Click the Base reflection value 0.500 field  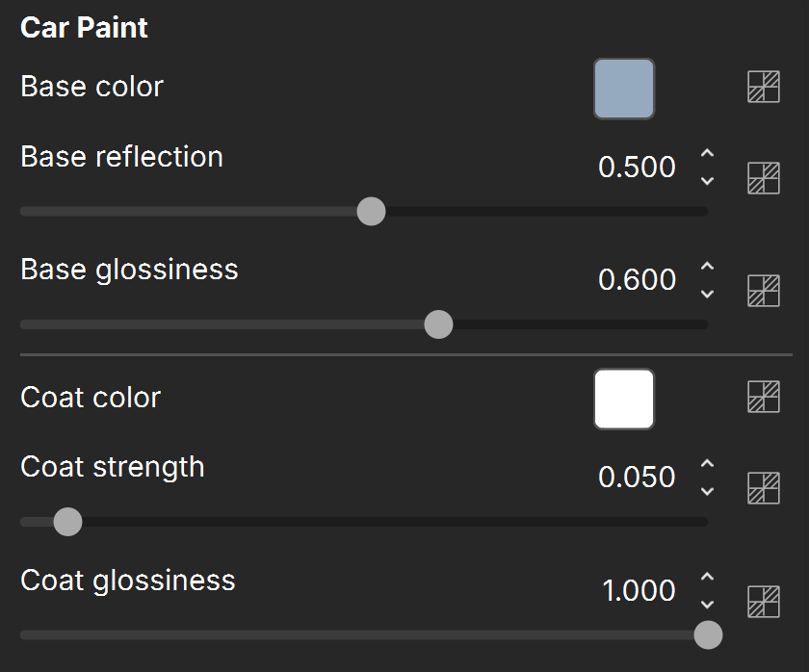coord(637,168)
